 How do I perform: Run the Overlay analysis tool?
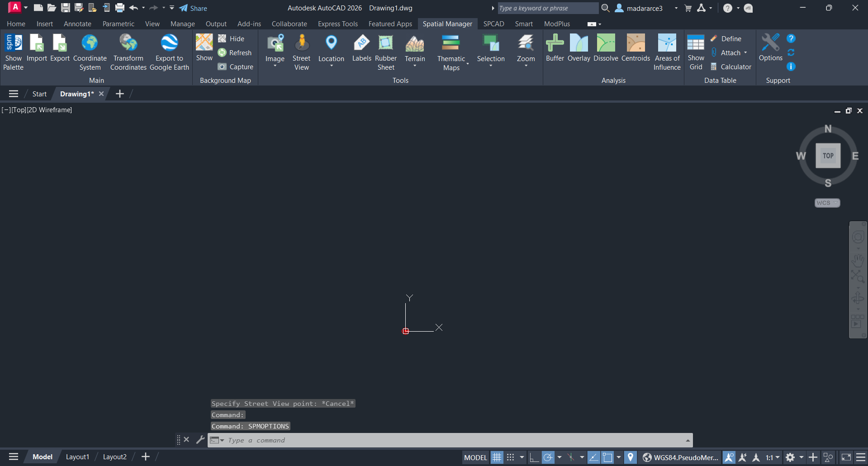(579, 48)
